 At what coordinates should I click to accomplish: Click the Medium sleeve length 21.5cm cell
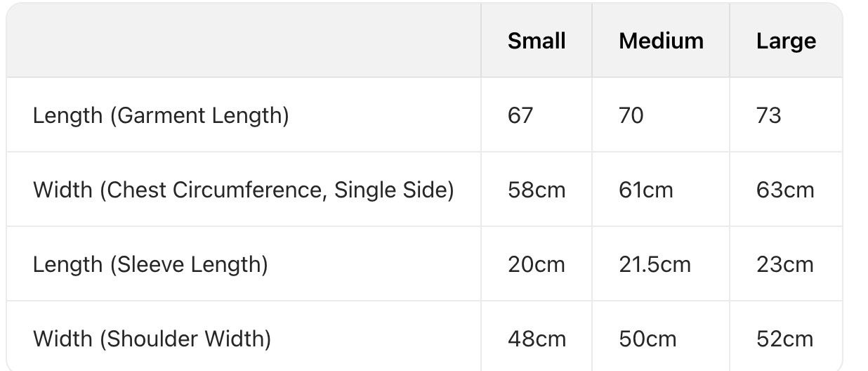655,264
